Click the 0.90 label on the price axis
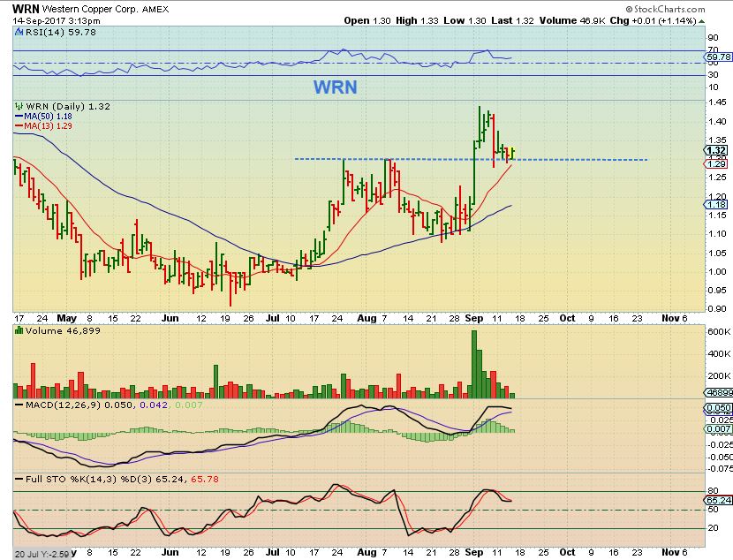733x560 pixels. point(717,308)
